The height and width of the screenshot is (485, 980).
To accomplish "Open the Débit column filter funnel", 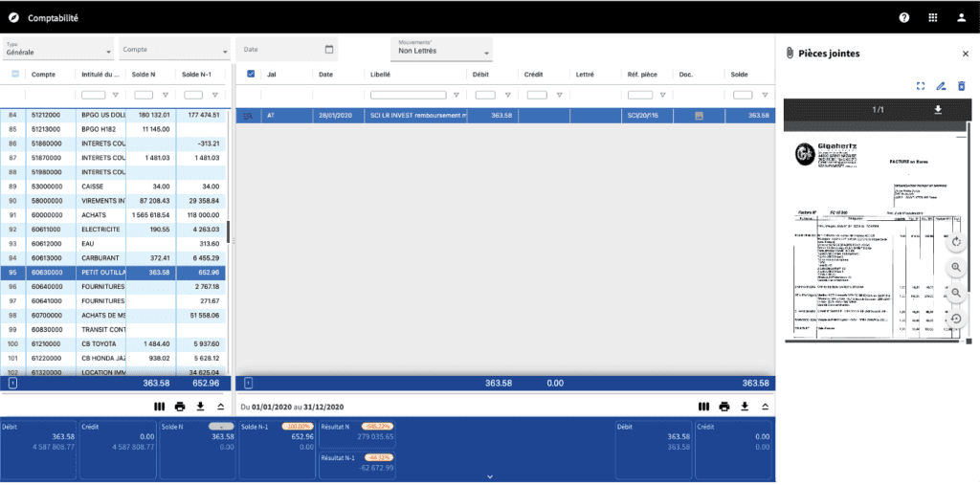I will click(x=507, y=95).
